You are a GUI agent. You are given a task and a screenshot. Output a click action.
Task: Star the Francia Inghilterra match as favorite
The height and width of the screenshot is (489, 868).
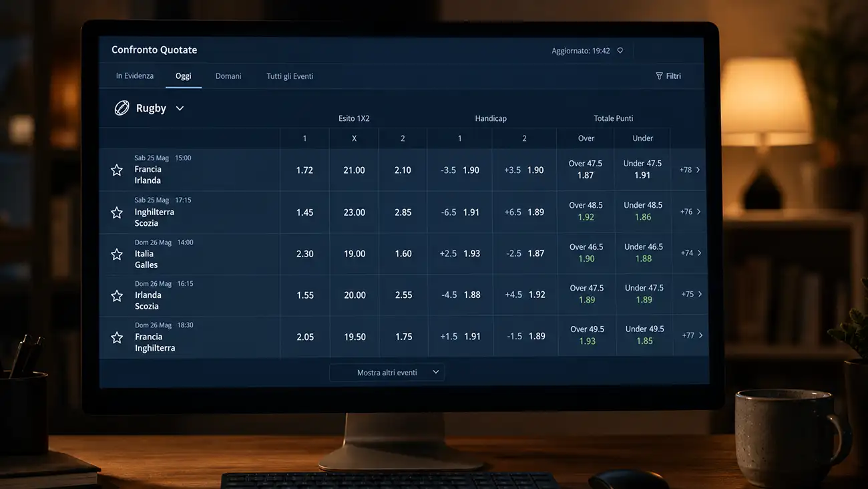pos(117,337)
